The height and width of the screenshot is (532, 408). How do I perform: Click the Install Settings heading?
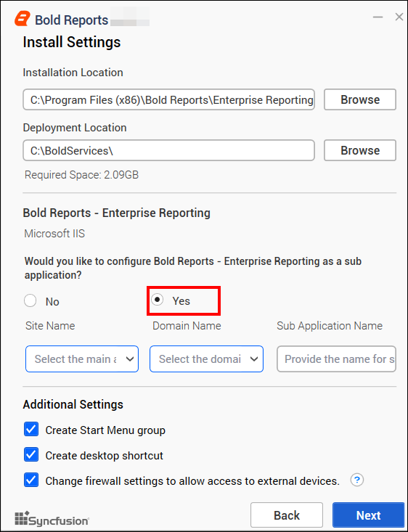pyautogui.click(x=72, y=42)
